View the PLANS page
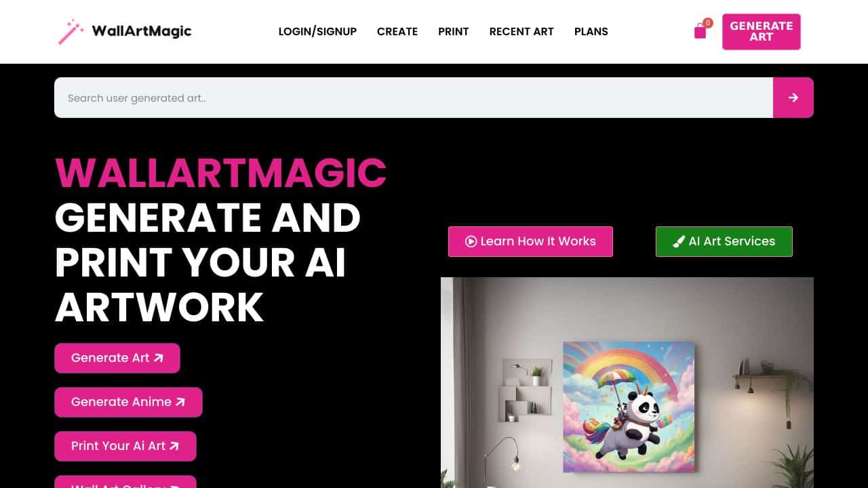868x488 pixels. tap(591, 31)
